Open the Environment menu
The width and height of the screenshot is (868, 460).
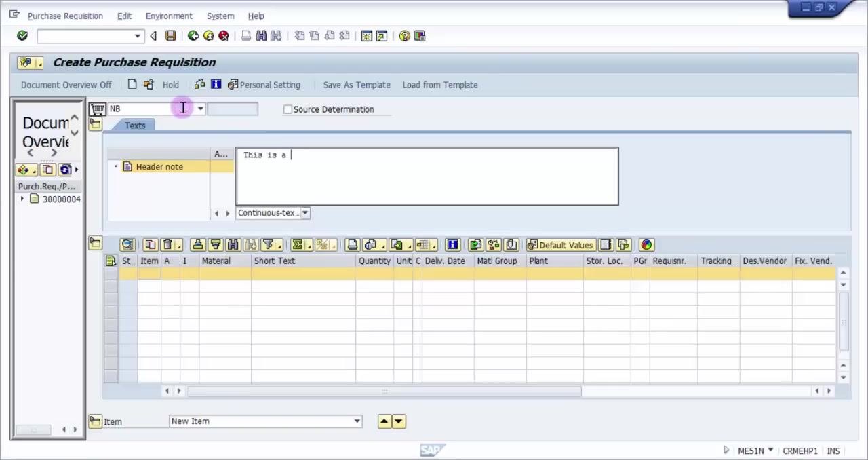169,16
